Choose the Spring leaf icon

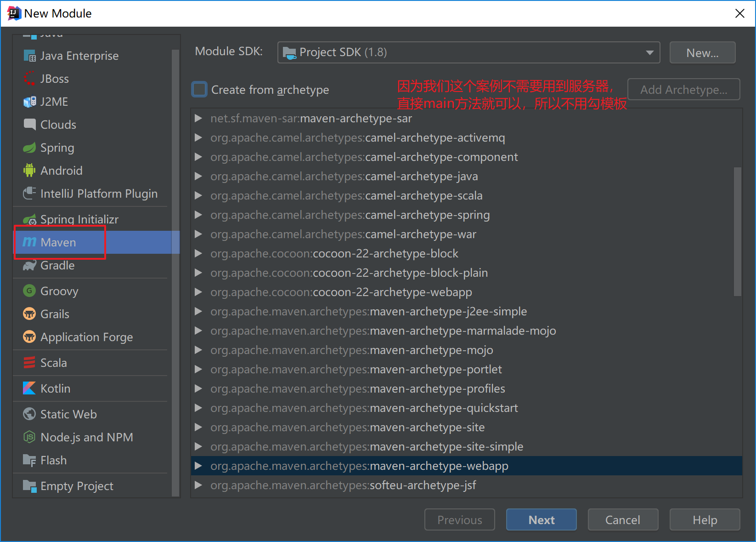pos(29,148)
